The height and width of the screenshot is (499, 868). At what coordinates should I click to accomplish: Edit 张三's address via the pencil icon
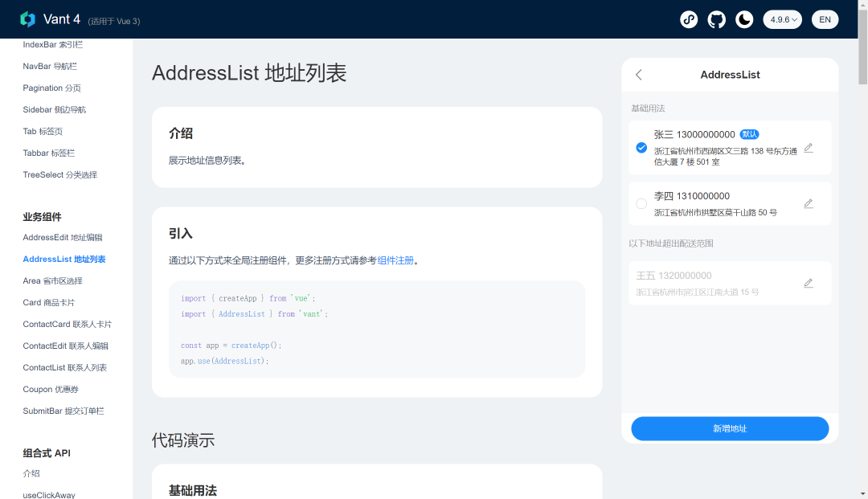coord(809,149)
